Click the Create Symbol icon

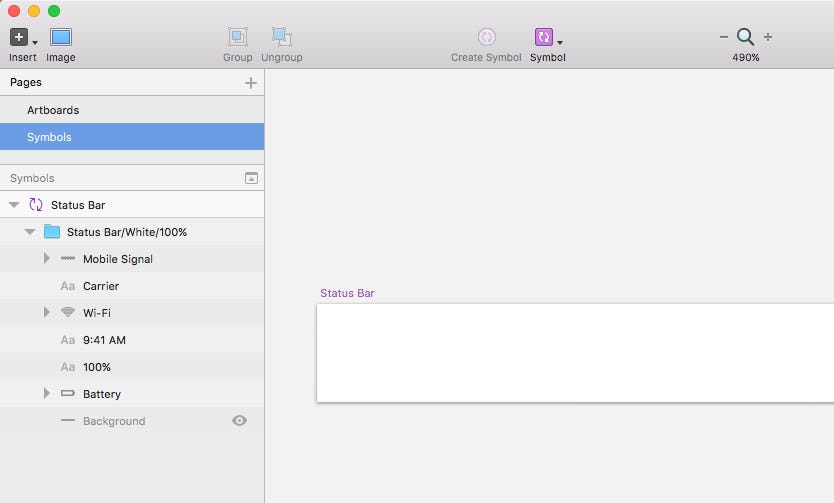click(x=487, y=37)
